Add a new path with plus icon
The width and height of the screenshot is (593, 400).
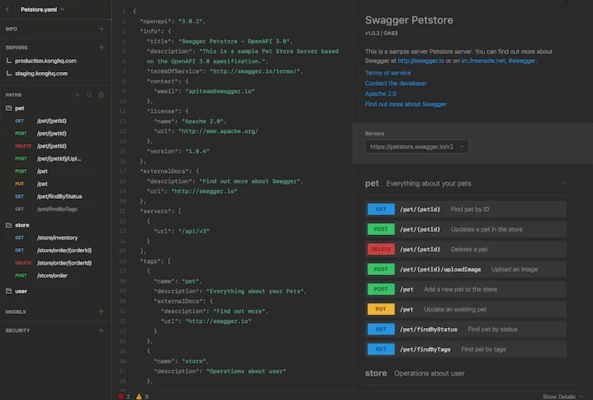coord(78,95)
